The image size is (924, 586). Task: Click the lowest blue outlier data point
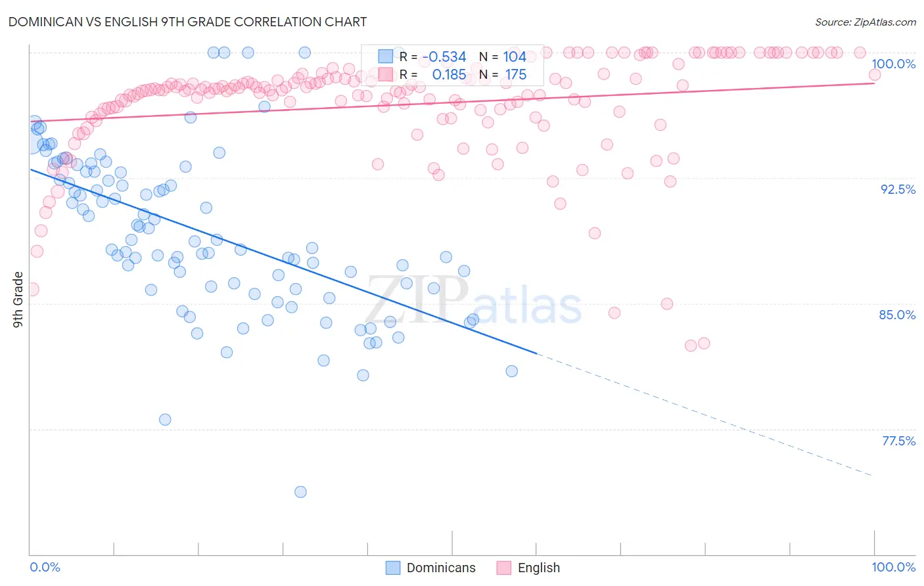tap(300, 492)
